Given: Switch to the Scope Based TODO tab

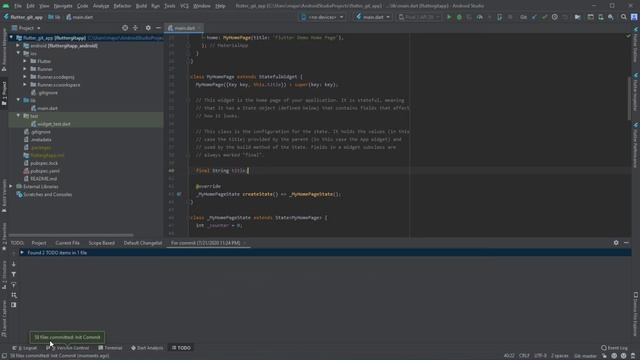Looking at the screenshot, I should pyautogui.click(x=102, y=243).
